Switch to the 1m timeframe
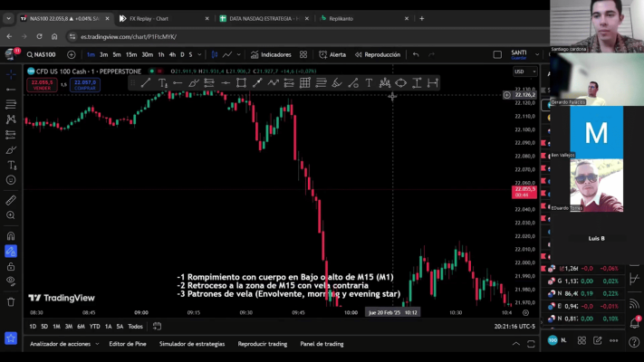This screenshot has width=644, height=362. tap(91, 54)
